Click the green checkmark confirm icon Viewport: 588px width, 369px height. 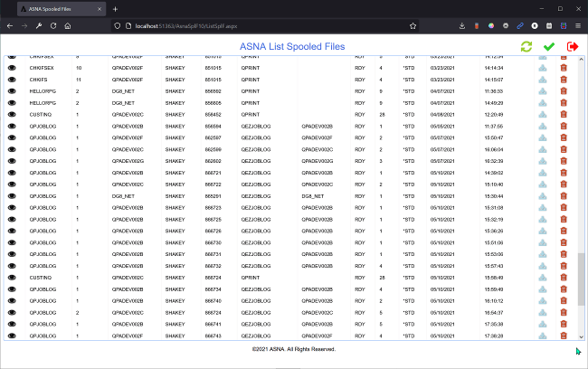pyautogui.click(x=548, y=46)
